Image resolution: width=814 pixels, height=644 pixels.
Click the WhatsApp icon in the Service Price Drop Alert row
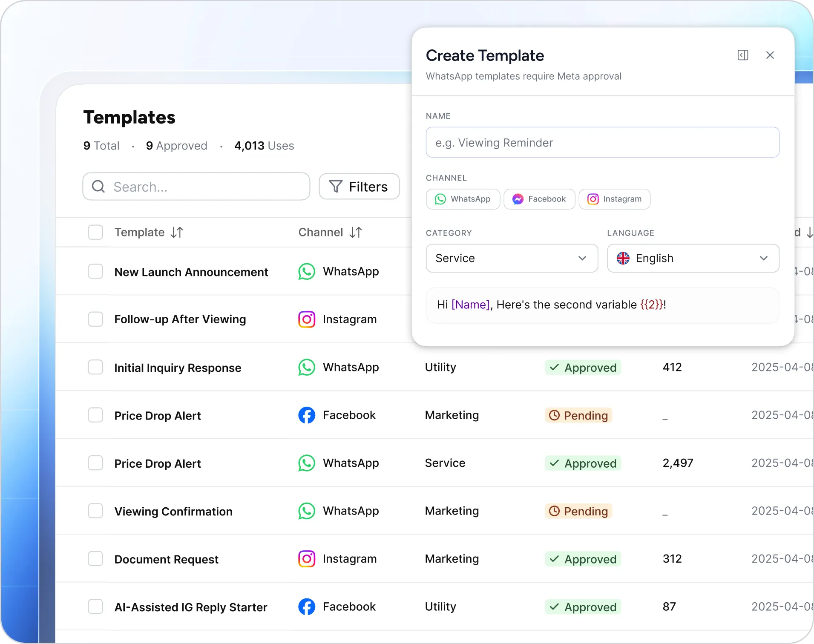click(x=307, y=463)
